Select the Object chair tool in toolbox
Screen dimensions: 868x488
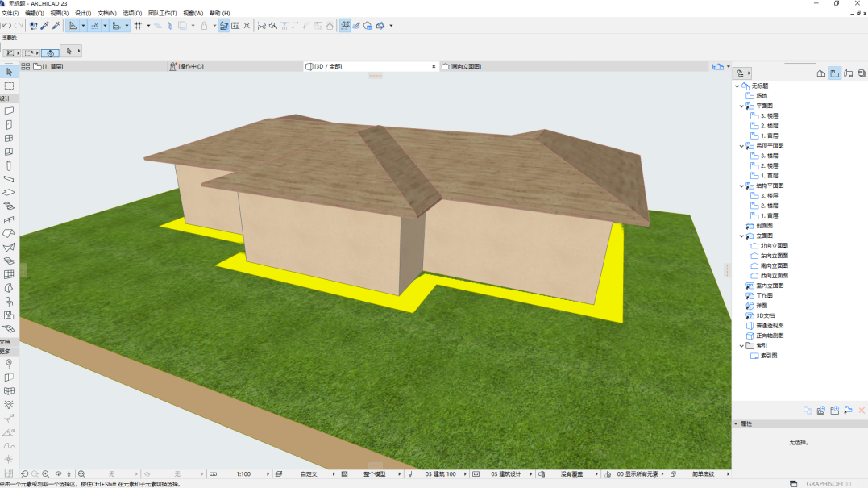coord(9,302)
